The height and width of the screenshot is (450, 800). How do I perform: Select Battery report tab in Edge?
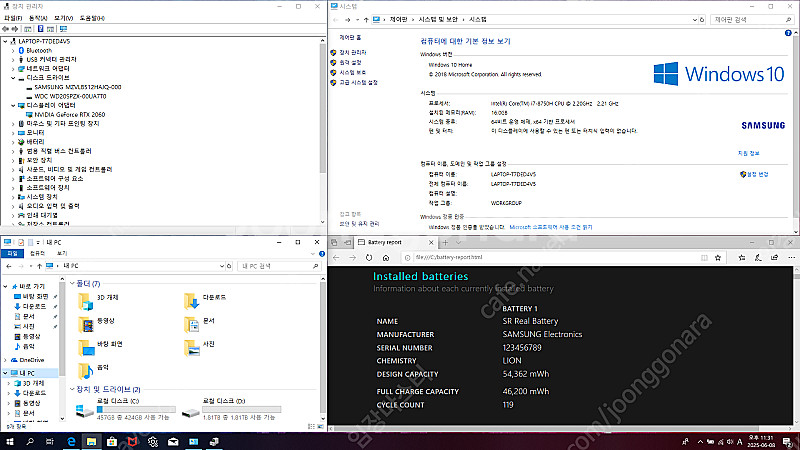395,242
